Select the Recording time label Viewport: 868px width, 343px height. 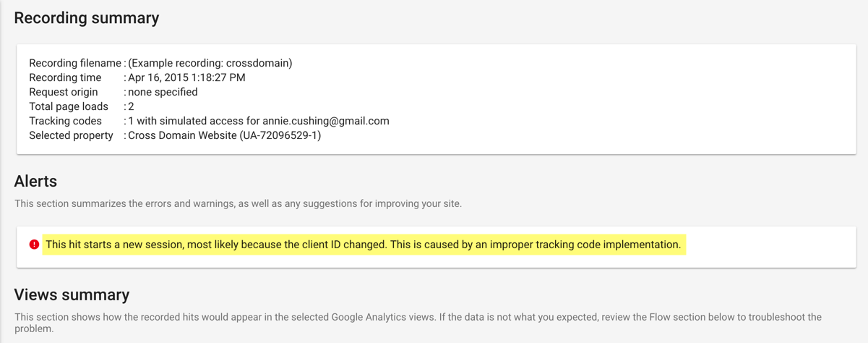coord(65,77)
